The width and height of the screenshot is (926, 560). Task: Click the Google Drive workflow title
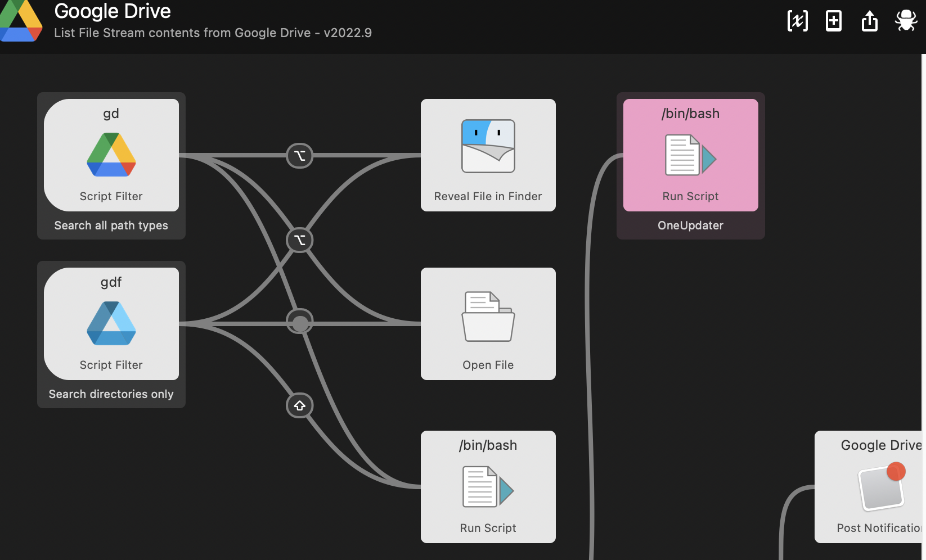point(112,11)
